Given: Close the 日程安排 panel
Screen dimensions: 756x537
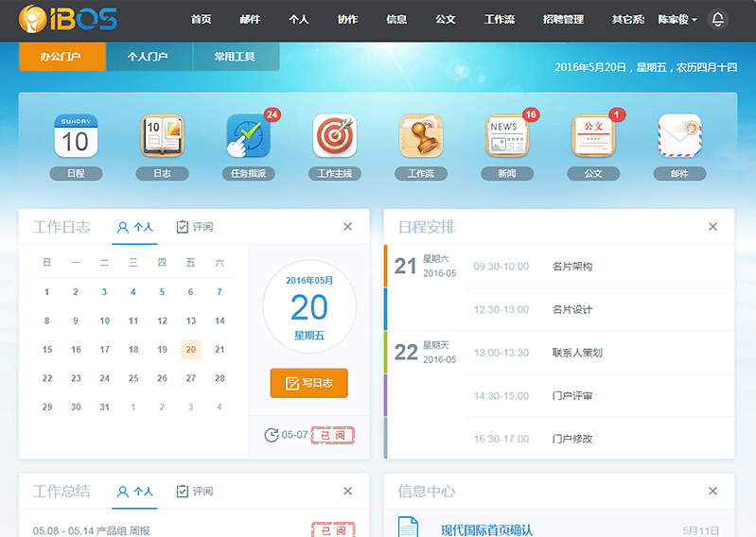Looking at the screenshot, I should [712, 226].
